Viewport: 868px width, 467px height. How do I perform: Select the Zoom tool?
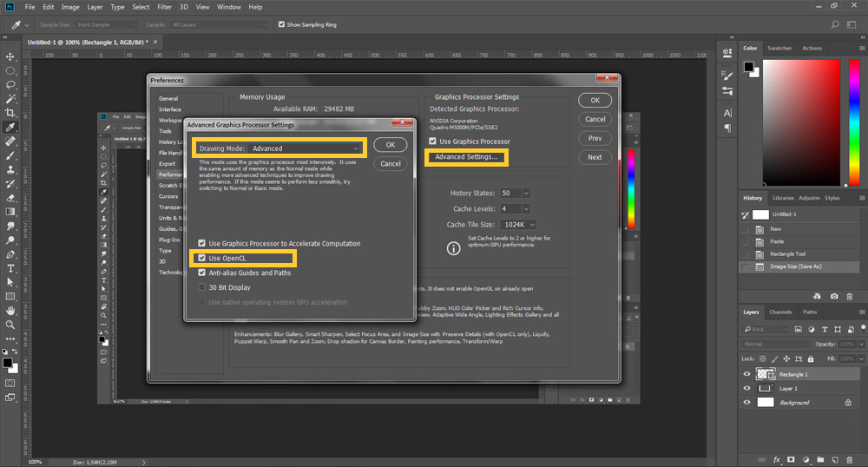[x=10, y=325]
